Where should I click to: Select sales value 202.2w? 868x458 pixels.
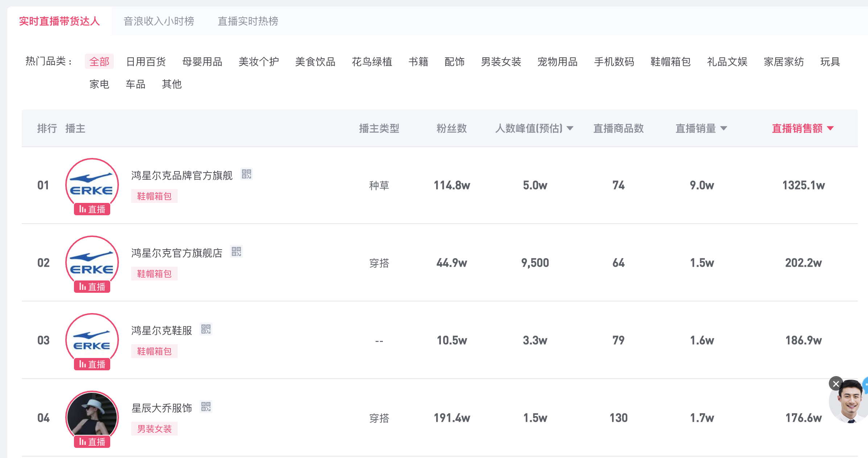point(803,263)
